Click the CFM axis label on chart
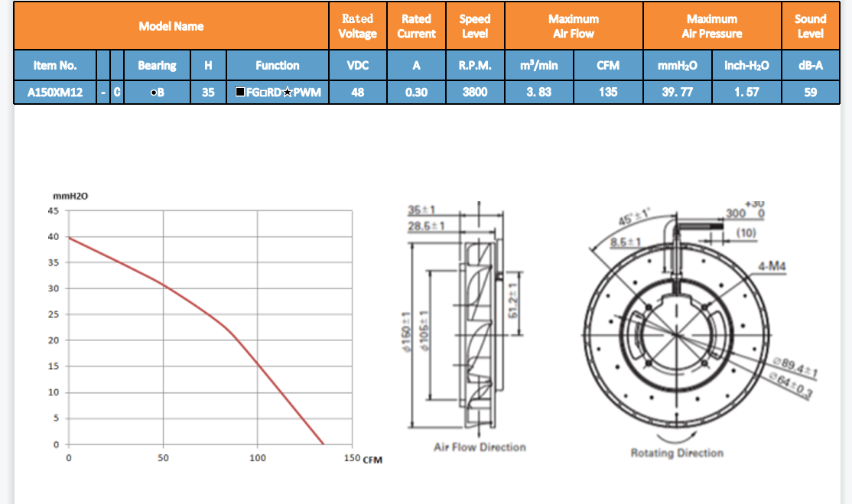This screenshot has height=504, width=852. (372, 460)
